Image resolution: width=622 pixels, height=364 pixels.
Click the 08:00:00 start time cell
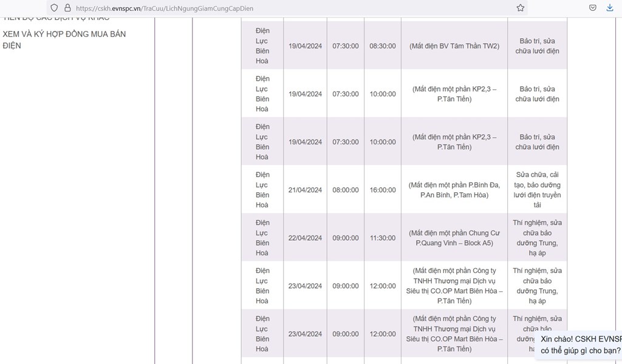(346, 190)
